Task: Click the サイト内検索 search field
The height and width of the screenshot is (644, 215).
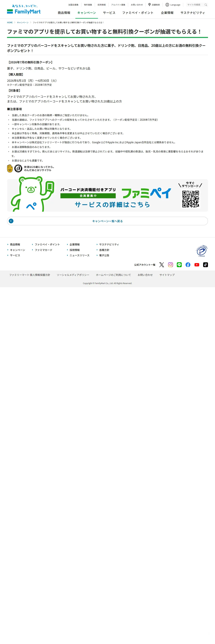Action: tap(195, 5)
